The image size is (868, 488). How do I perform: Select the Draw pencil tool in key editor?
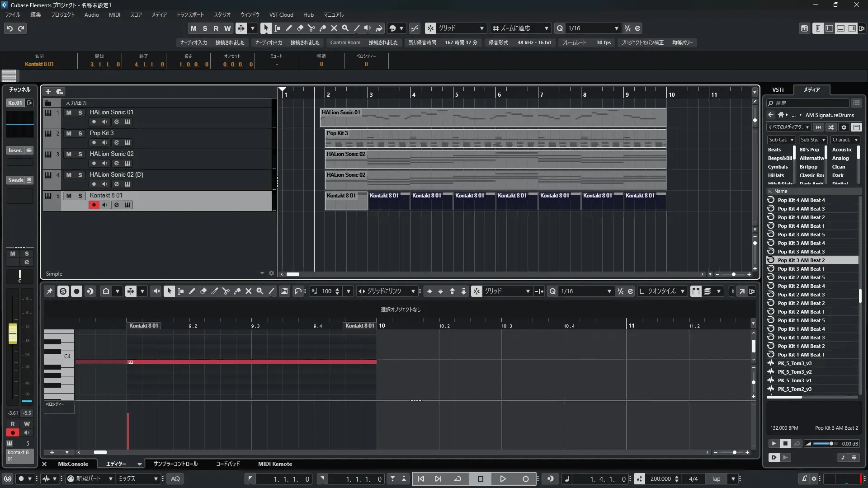(192, 291)
